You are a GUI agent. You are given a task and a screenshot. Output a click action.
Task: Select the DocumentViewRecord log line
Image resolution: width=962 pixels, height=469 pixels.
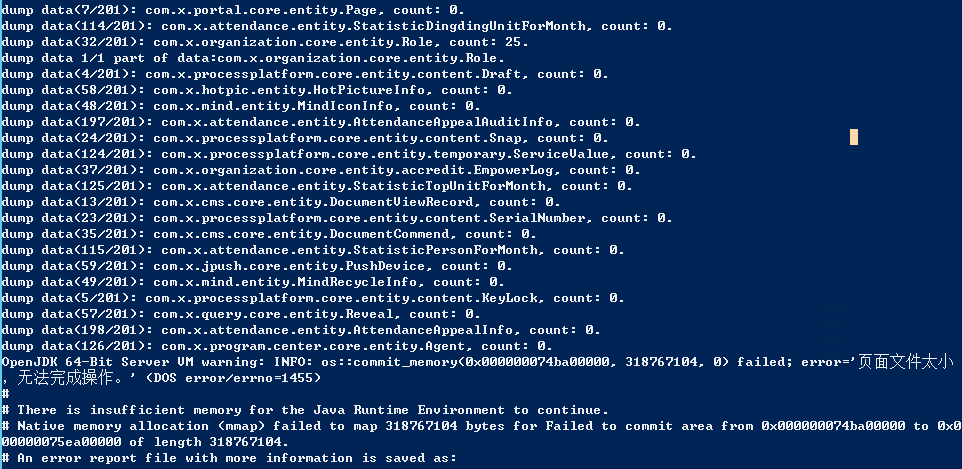coord(281,201)
